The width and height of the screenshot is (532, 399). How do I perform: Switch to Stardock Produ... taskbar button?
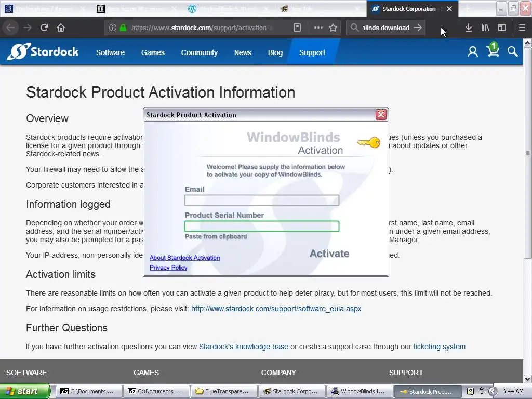427,391
